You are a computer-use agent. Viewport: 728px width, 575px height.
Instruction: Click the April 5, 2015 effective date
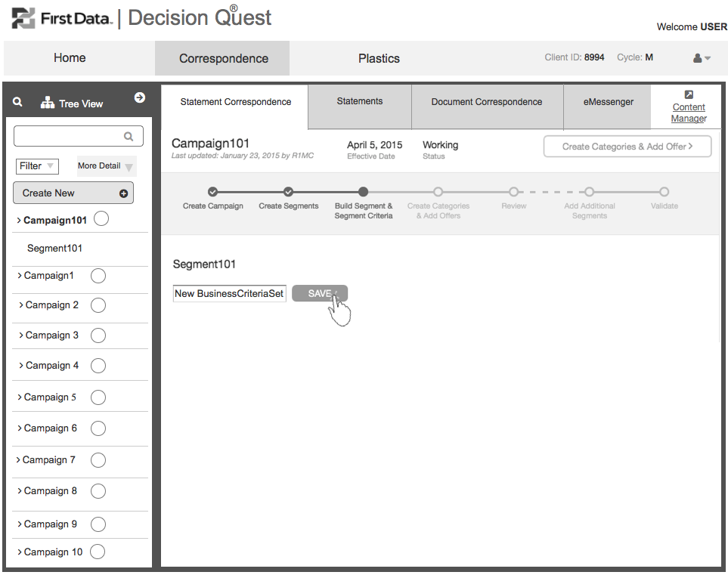coord(375,145)
